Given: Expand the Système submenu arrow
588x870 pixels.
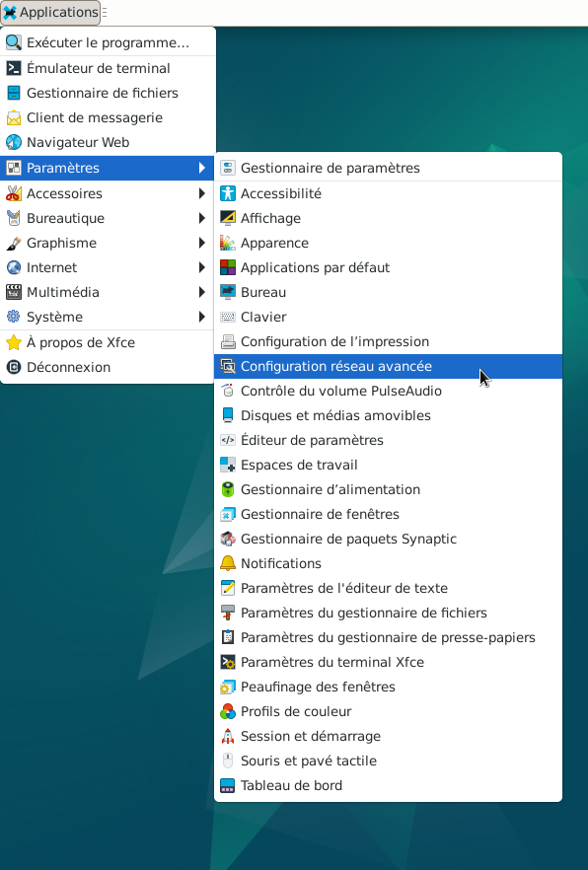Looking at the screenshot, I should 202,317.
